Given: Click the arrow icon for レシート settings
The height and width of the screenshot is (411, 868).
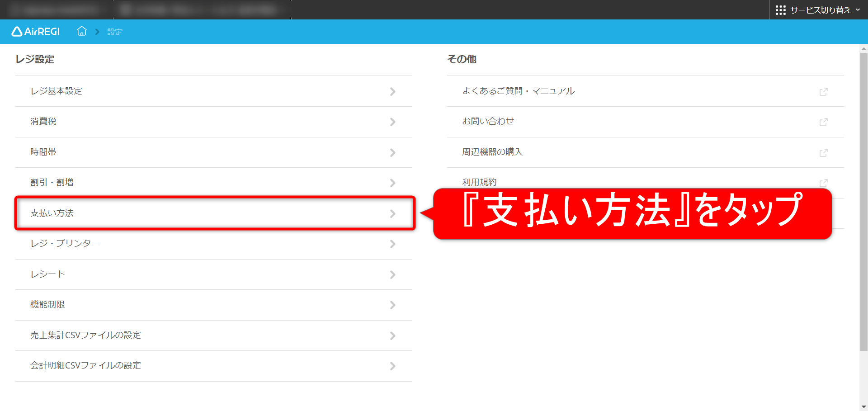Looking at the screenshot, I should [x=392, y=274].
